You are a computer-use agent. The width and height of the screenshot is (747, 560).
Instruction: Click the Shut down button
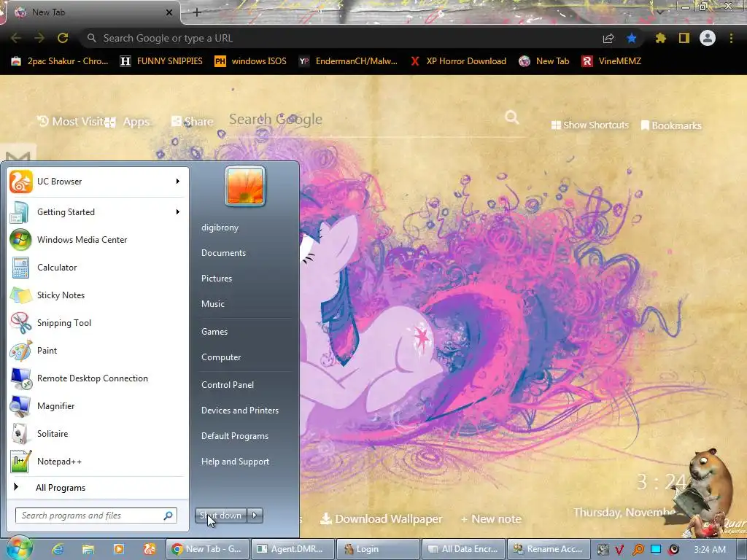[x=221, y=516]
